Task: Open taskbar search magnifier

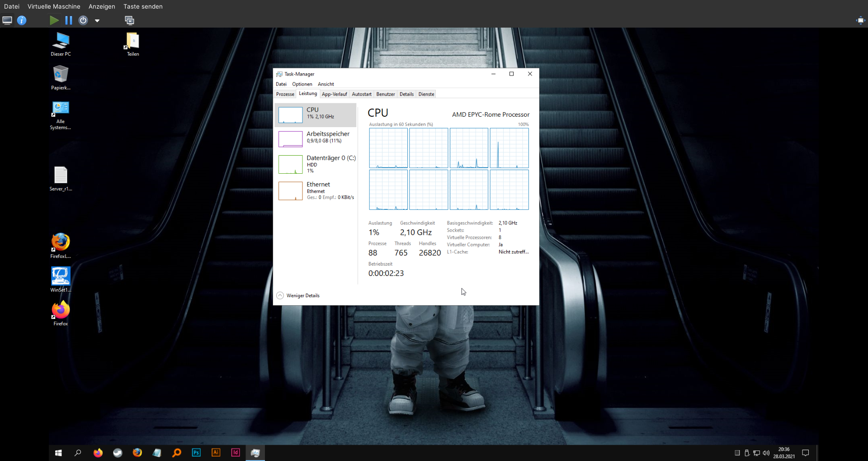Action: tap(78, 453)
